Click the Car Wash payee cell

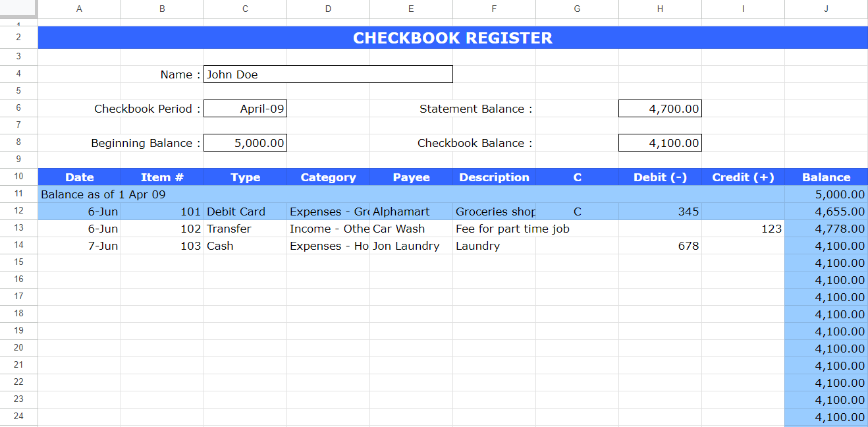coord(410,228)
